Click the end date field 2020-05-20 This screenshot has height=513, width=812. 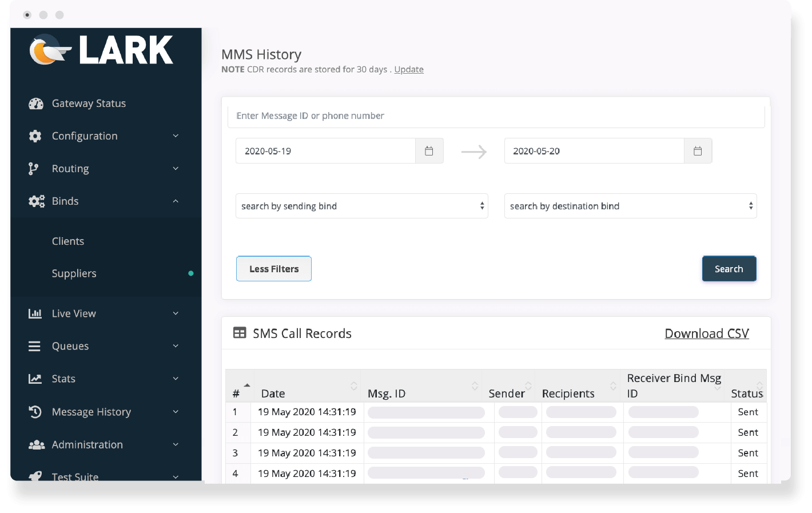pos(594,151)
